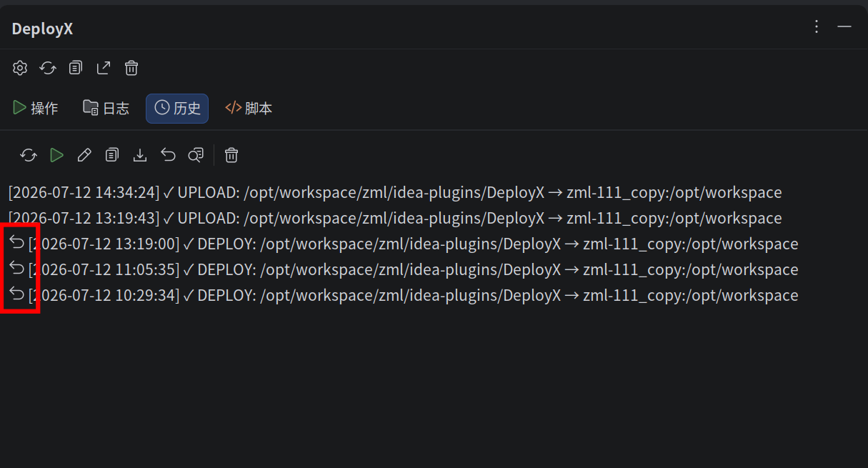
Task: Click the copy icon in the history toolbar
Action: pyautogui.click(x=112, y=155)
